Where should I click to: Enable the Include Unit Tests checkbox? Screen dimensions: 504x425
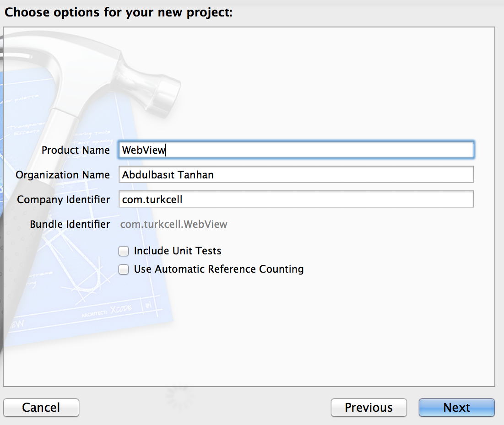pyautogui.click(x=124, y=251)
